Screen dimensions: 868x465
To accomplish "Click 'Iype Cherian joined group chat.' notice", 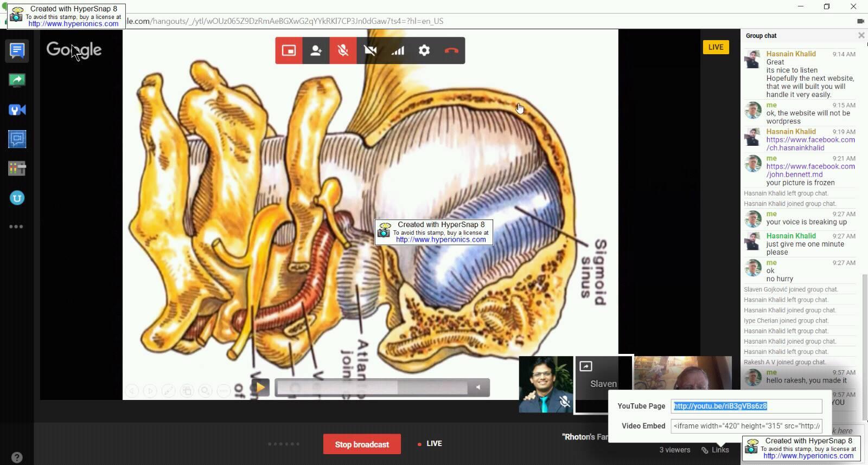I will click(786, 321).
